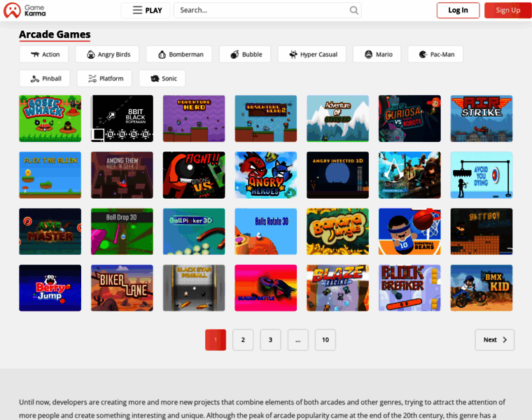Viewport: 532px width, 420px height.
Task: Open the Ball Drop 3D game
Action: pyautogui.click(x=122, y=232)
